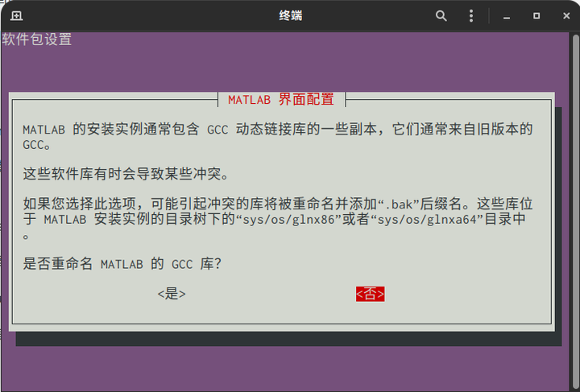This screenshot has width=580, height=392.
Task: Close the 终端 window
Action: pos(566,16)
